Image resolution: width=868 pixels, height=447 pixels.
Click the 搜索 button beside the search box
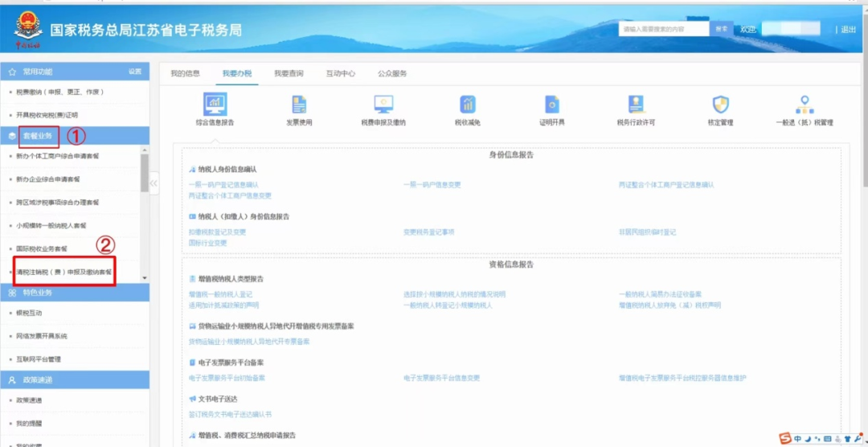point(721,29)
